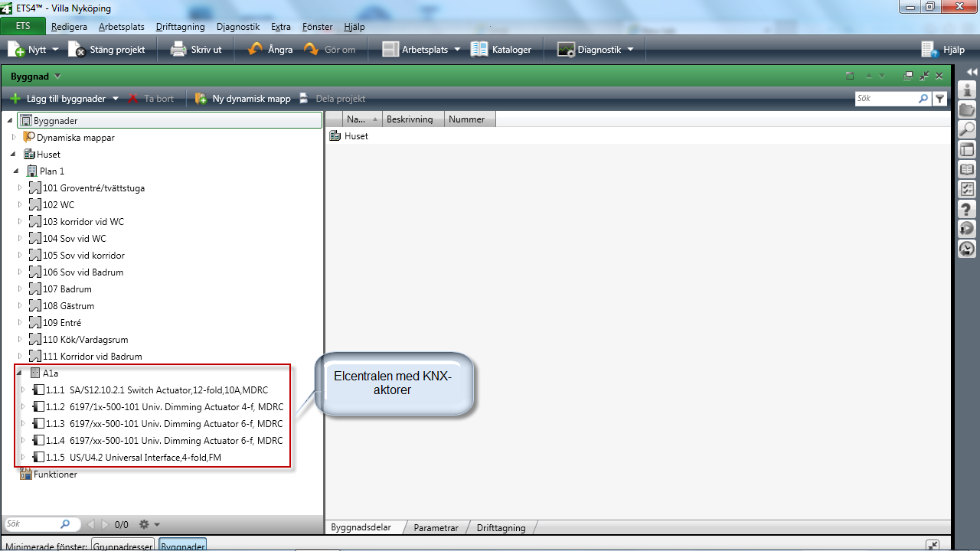The width and height of the screenshot is (980, 551).
Task: Open the question mark help sidebar icon
Action: [x=967, y=209]
